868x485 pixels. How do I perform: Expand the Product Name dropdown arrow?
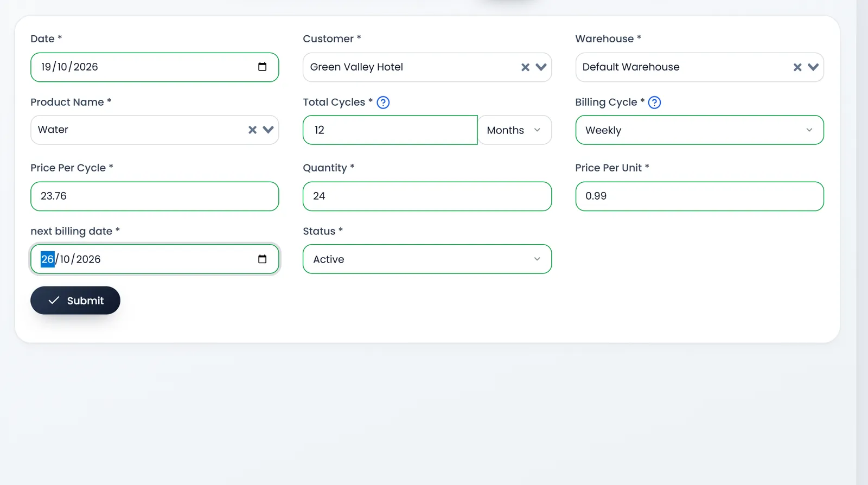click(x=268, y=130)
